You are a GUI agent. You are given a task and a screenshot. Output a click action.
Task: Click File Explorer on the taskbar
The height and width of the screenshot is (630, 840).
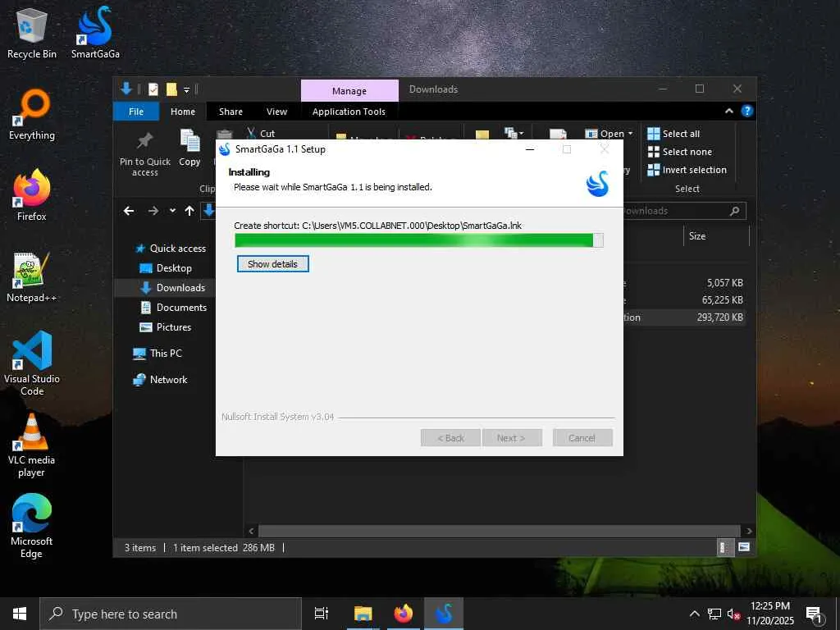pos(363,614)
